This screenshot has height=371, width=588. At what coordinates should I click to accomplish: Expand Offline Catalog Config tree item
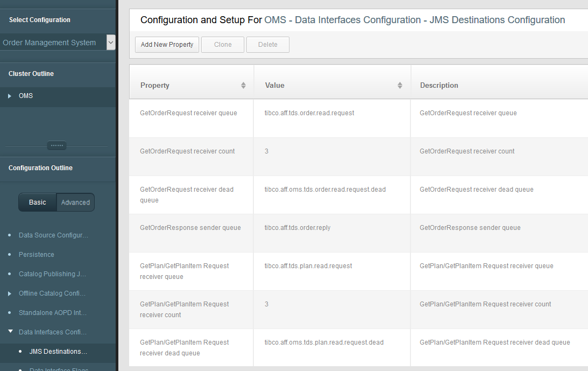click(x=10, y=293)
